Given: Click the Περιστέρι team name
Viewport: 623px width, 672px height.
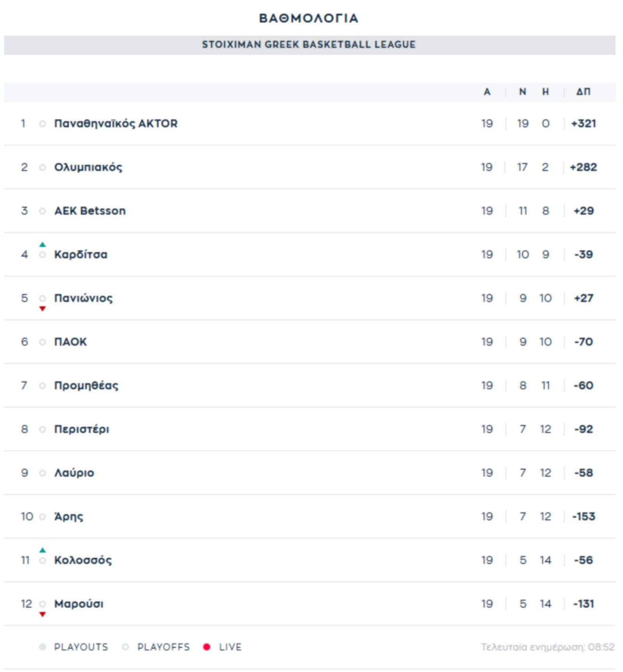Looking at the screenshot, I should click(x=81, y=429).
